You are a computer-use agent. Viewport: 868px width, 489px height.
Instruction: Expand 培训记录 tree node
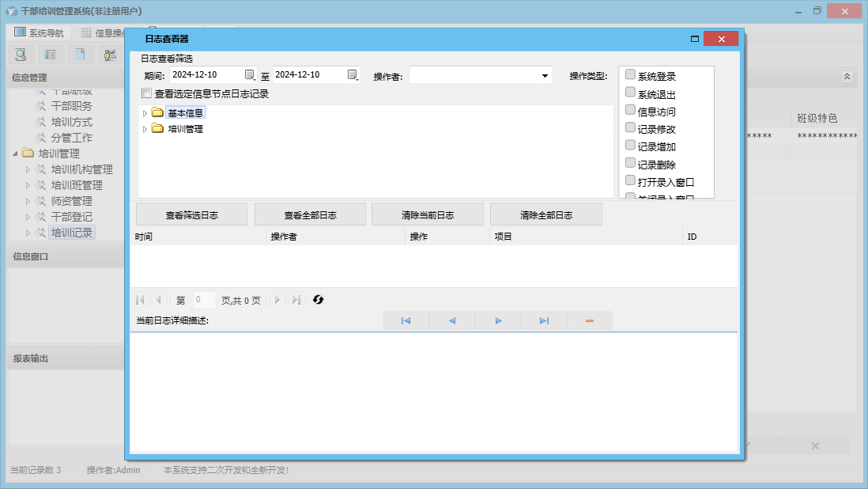[x=28, y=233]
